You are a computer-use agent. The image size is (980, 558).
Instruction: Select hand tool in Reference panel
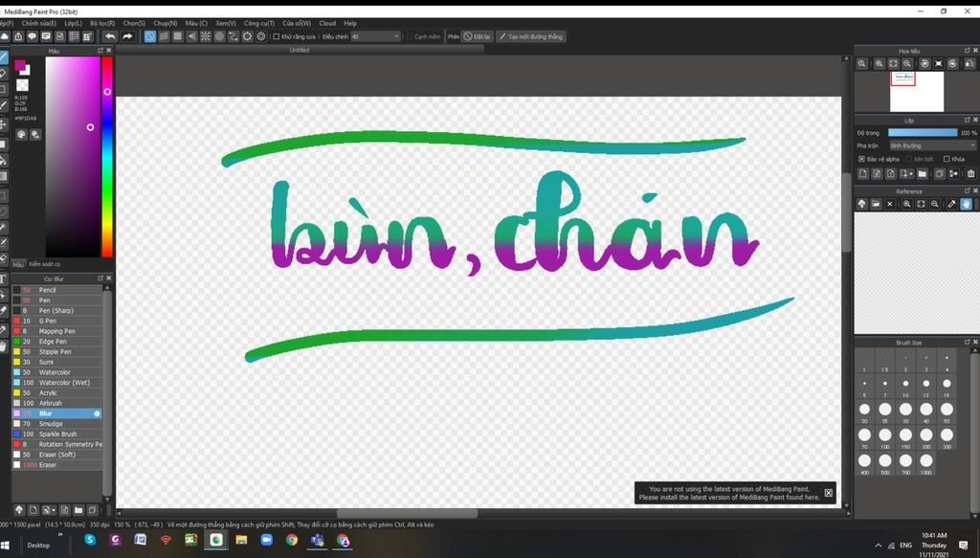967,204
